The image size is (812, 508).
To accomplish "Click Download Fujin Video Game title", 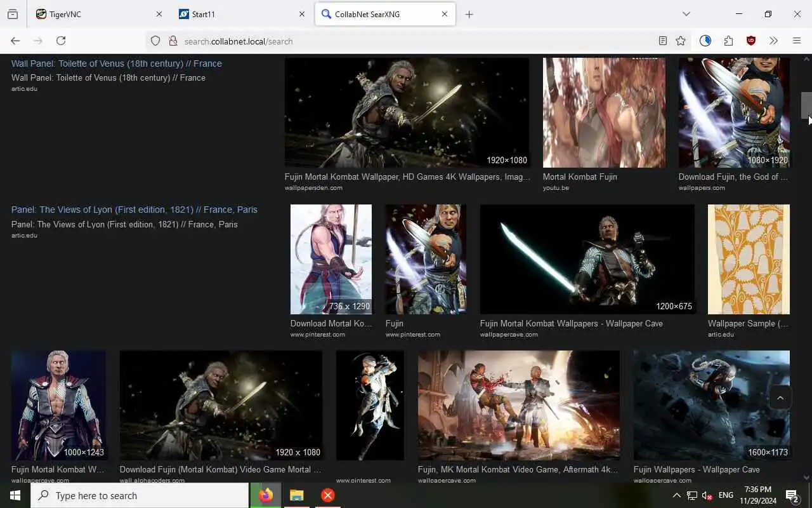I will pyautogui.click(x=220, y=469).
